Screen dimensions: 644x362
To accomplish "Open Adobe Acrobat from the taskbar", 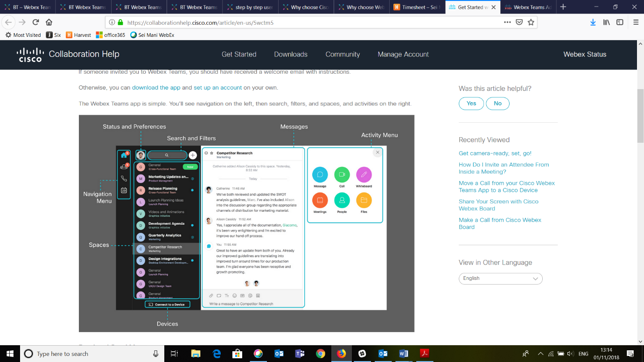I will pos(424,354).
